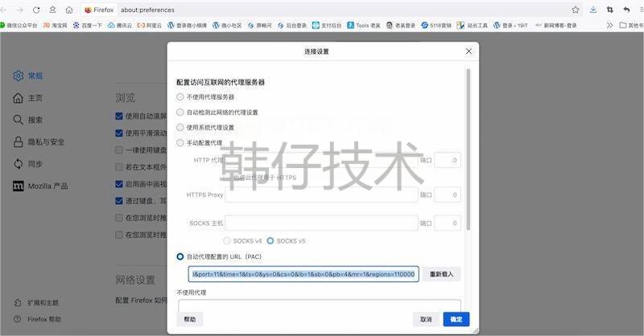This screenshot has height=336, width=644.
Task: Go back with the browser back arrow
Action: pos(3,10)
